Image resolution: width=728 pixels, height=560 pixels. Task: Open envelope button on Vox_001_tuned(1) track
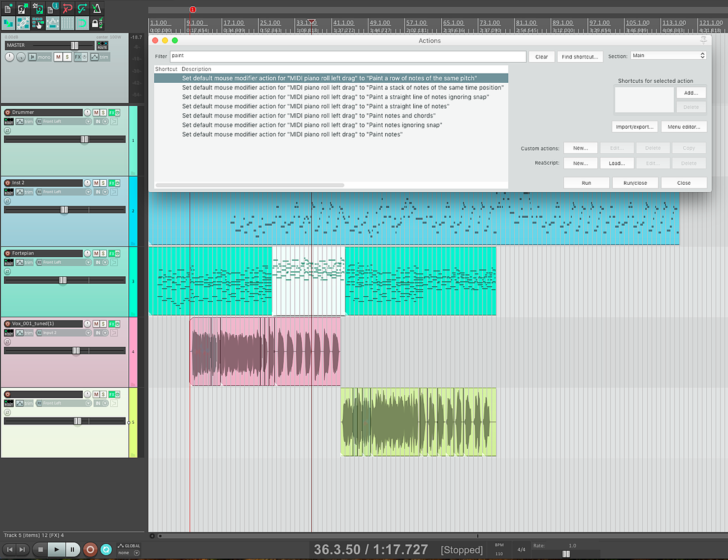point(19,333)
